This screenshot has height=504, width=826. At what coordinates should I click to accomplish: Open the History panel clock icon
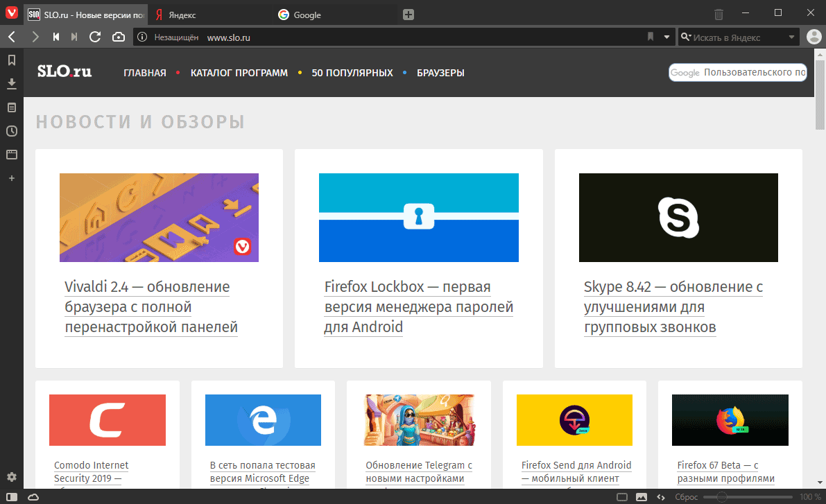pyautogui.click(x=12, y=131)
